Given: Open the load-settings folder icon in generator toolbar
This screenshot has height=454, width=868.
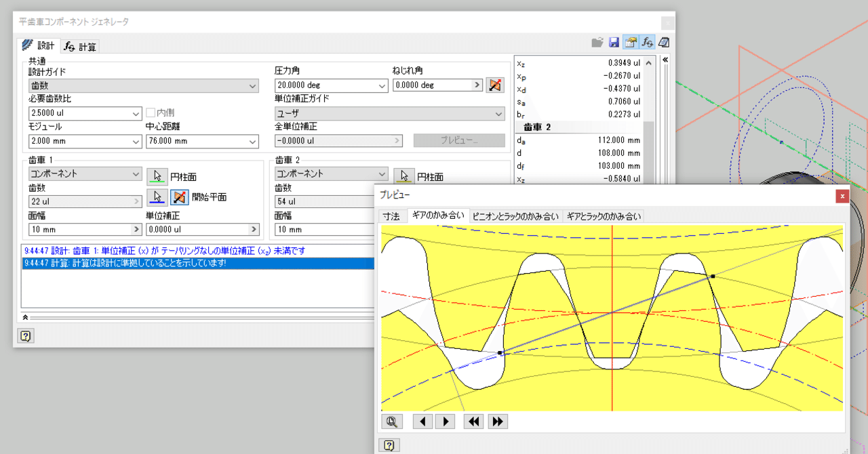Looking at the screenshot, I should pyautogui.click(x=597, y=43).
